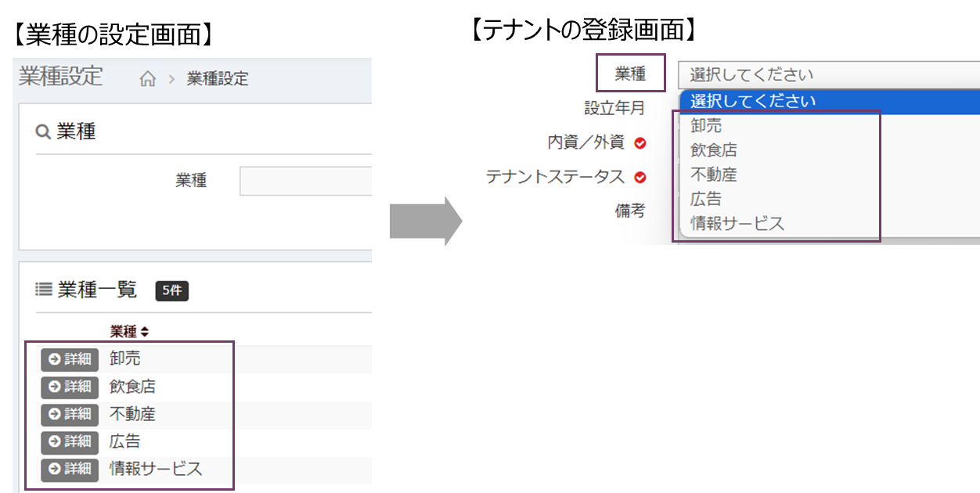Click the 5件 count badge
Image resolution: width=980 pixels, height=493 pixels.
(171, 291)
